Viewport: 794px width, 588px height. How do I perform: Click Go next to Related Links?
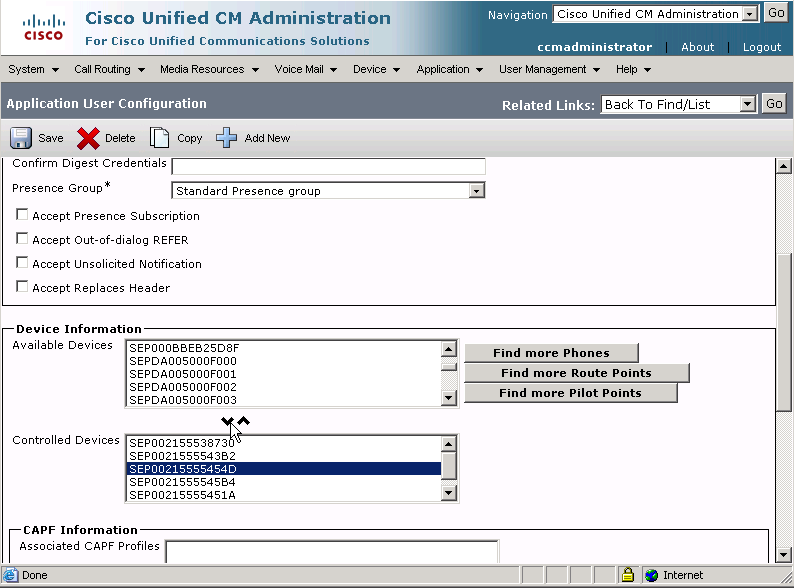[774, 104]
